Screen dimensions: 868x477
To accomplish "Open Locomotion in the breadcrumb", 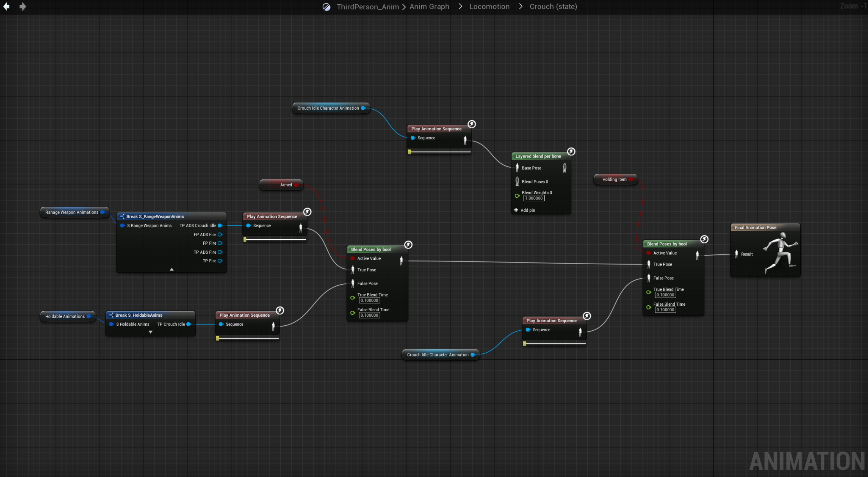I will pos(489,6).
